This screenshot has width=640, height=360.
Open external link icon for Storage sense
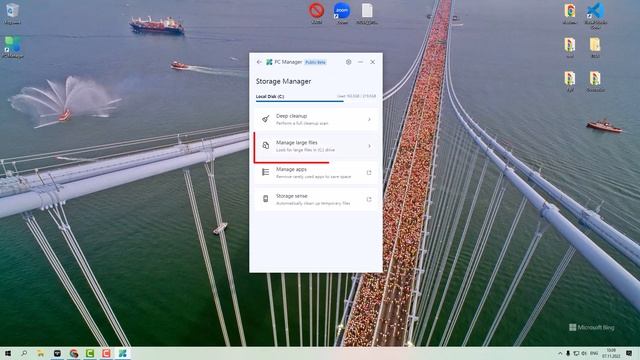click(x=369, y=199)
